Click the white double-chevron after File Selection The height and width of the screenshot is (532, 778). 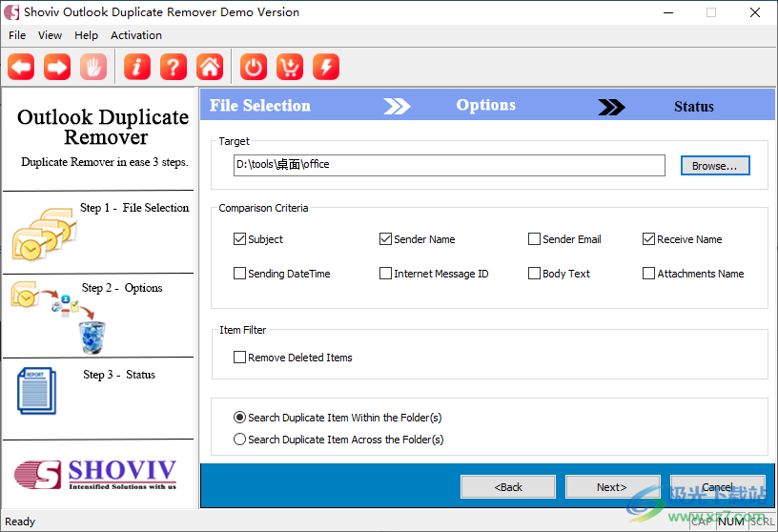tap(397, 106)
